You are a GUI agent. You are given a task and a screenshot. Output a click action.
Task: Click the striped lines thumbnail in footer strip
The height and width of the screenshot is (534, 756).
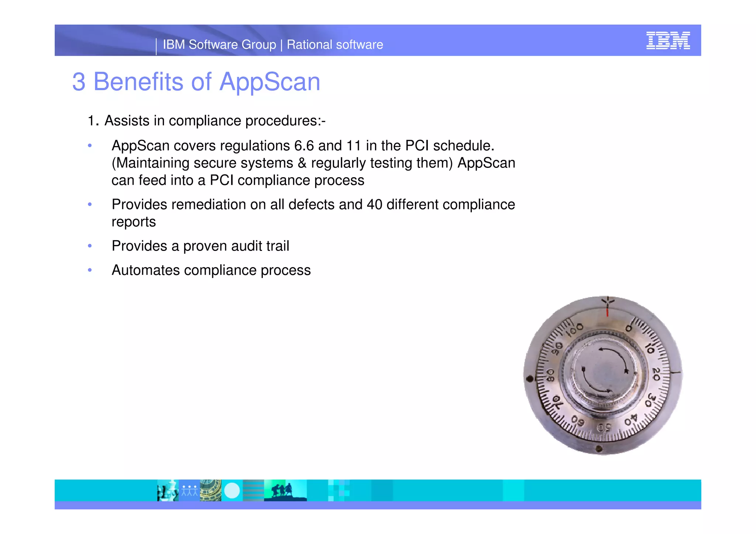coord(253,490)
